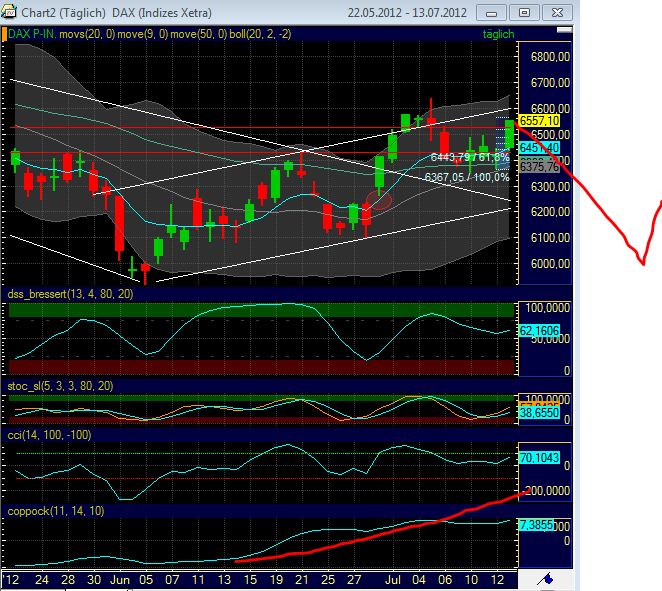The height and width of the screenshot is (591, 662).
Task: Click the 6800,00 price axis label
Action: click(x=550, y=57)
